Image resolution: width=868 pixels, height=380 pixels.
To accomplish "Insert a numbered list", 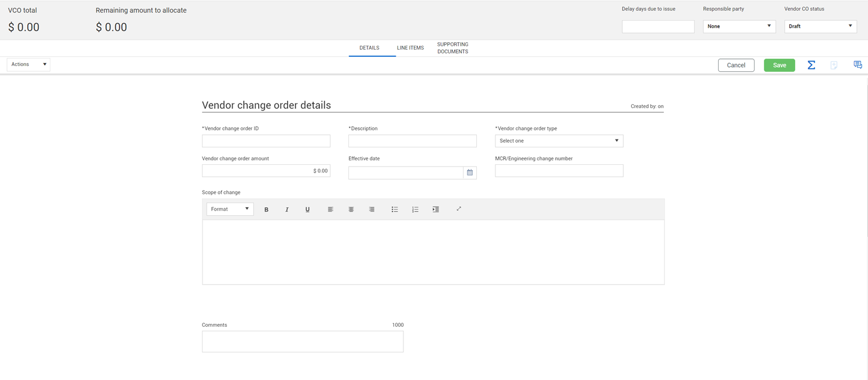I will click(415, 209).
